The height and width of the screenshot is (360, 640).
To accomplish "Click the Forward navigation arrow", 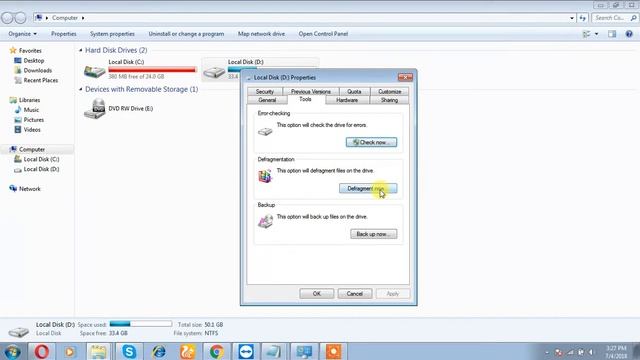I will [x=20, y=18].
